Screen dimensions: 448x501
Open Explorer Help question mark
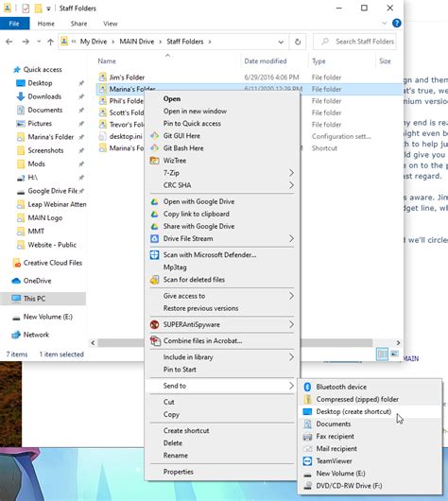[x=397, y=23]
